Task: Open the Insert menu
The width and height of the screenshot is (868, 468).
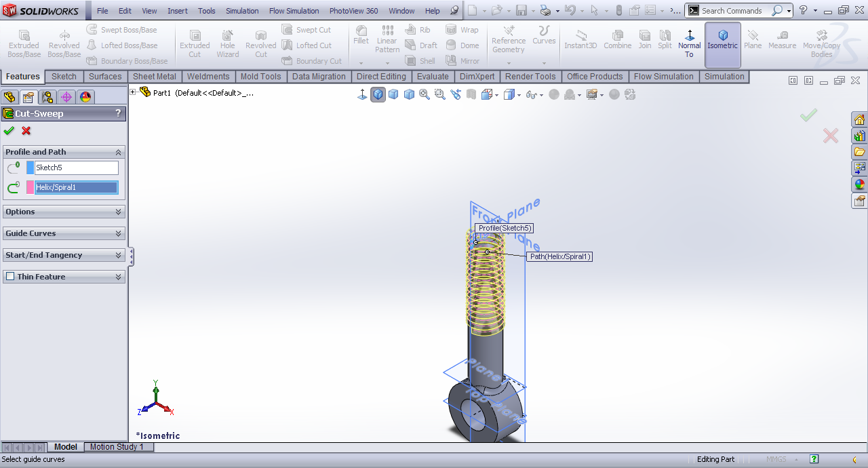Action: (178, 11)
